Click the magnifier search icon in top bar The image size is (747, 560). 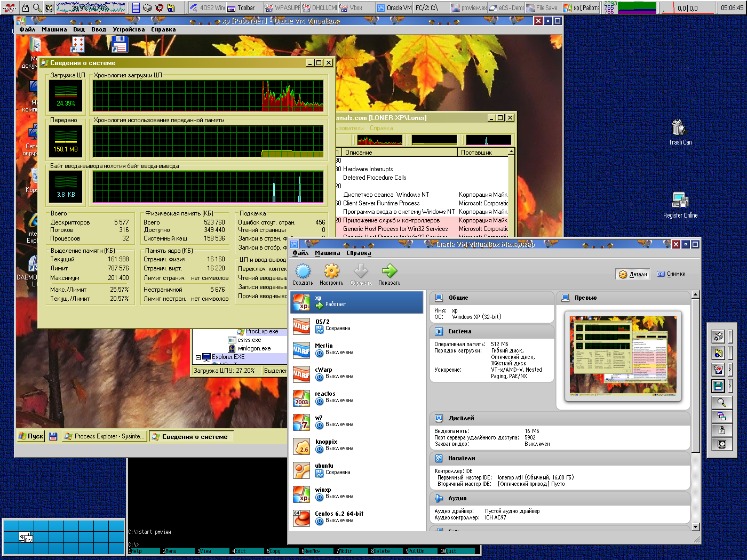click(37, 7)
